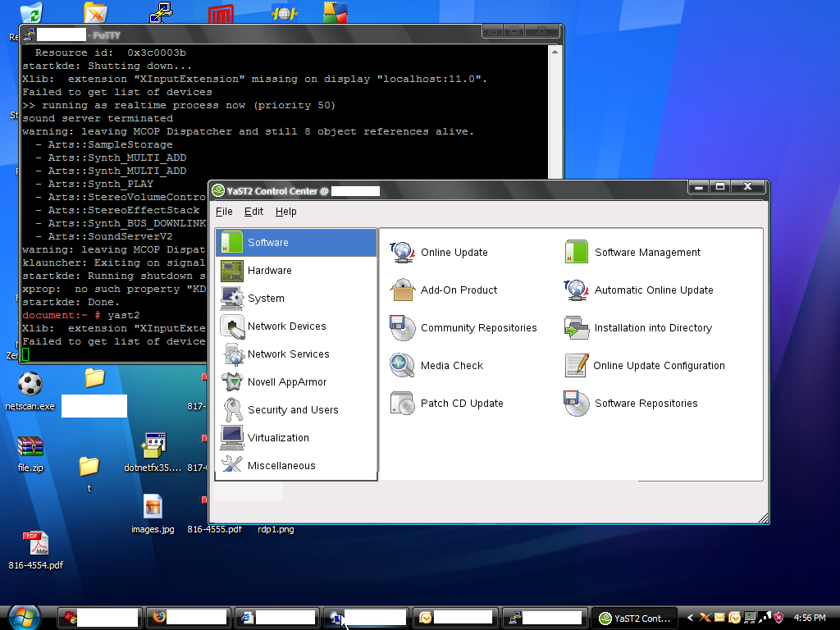Launch the Online Update module
The image size is (840, 630).
coord(439,253)
